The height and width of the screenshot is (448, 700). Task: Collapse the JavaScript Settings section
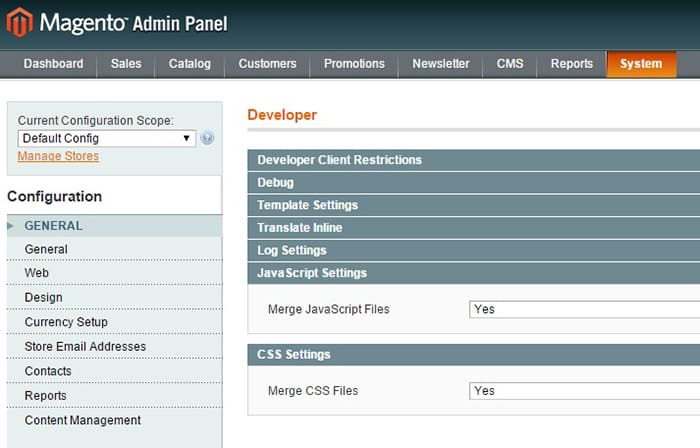point(311,273)
